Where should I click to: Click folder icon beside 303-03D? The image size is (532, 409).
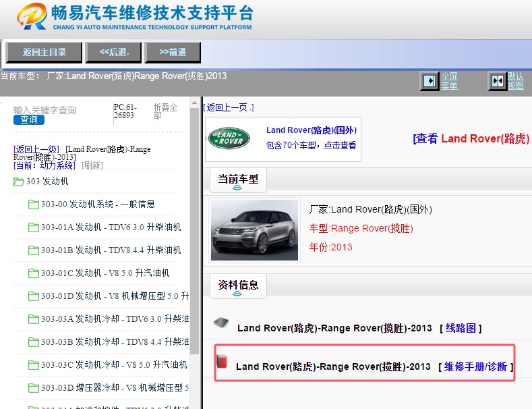[33, 388]
